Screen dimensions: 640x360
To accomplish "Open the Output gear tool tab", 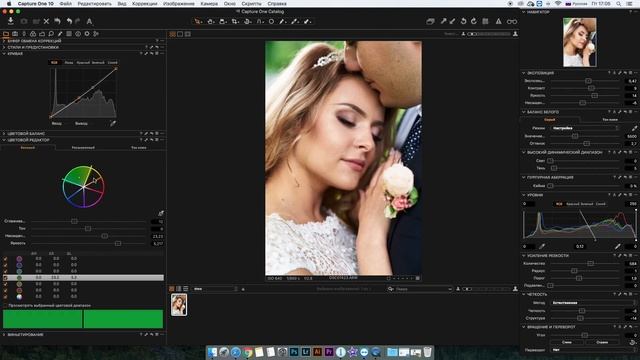I will coord(87,34).
